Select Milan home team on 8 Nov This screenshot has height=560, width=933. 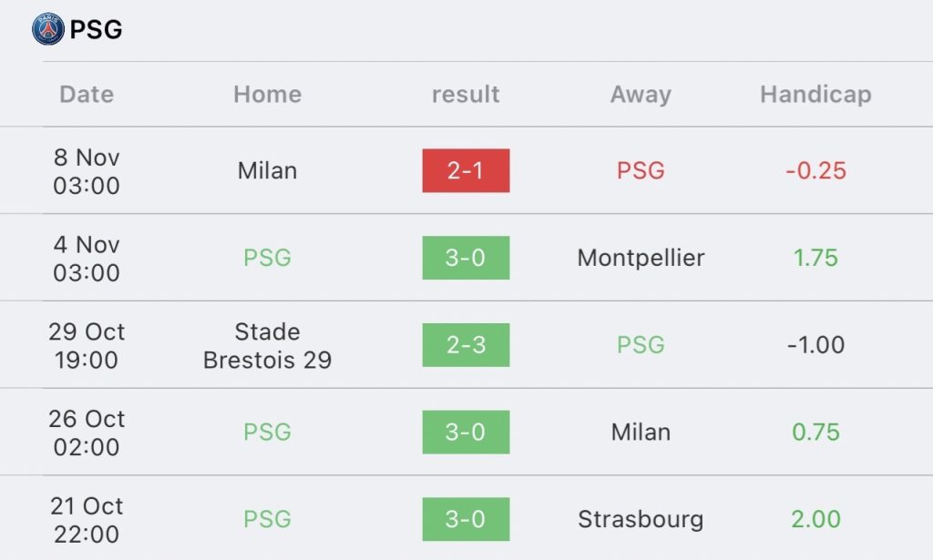pos(267,170)
